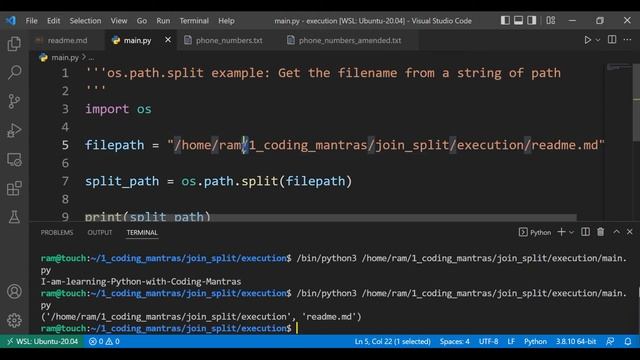Click the word 'import' on line 3
Image resolution: width=640 pixels, height=360 pixels.
point(107,109)
